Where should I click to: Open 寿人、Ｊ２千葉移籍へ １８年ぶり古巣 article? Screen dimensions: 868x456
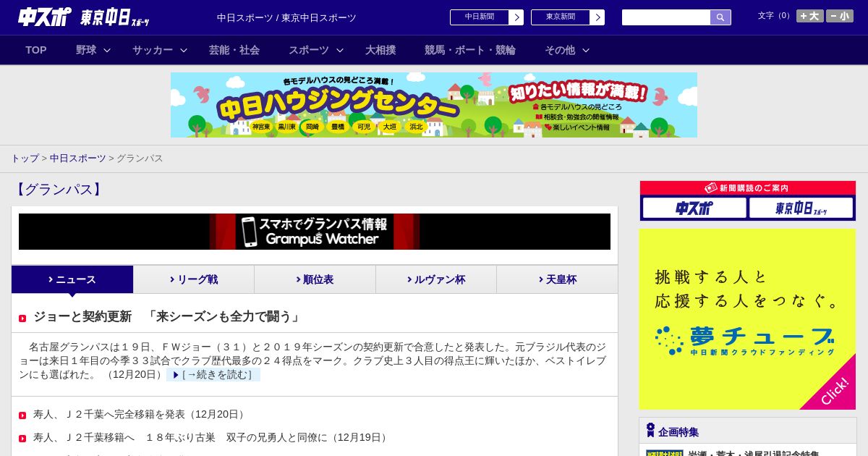212,438
